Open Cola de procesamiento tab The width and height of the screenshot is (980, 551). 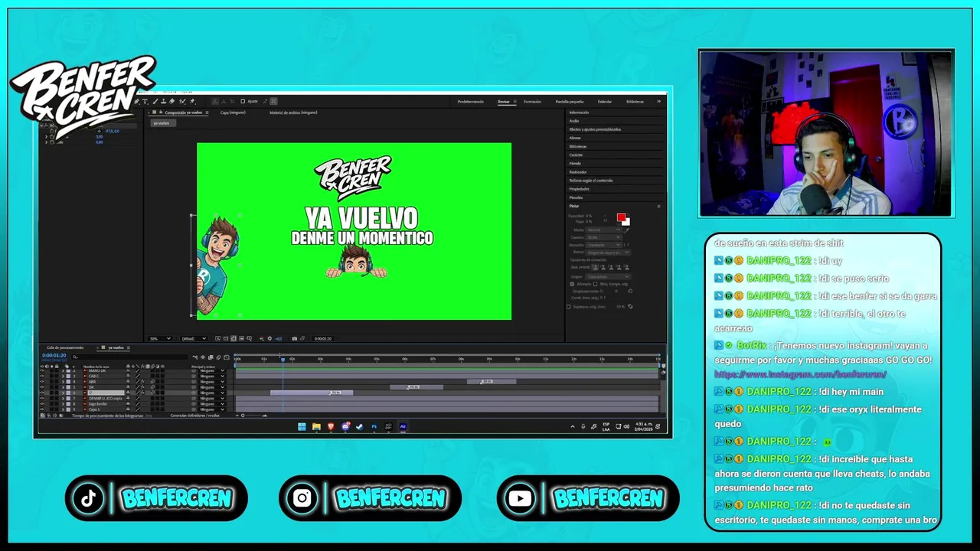click(x=65, y=347)
